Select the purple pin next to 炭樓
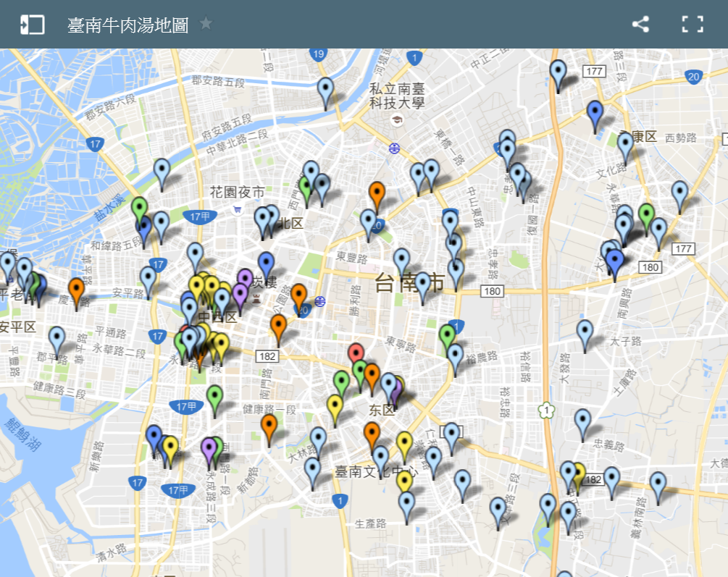This screenshot has height=577, width=728. click(245, 281)
